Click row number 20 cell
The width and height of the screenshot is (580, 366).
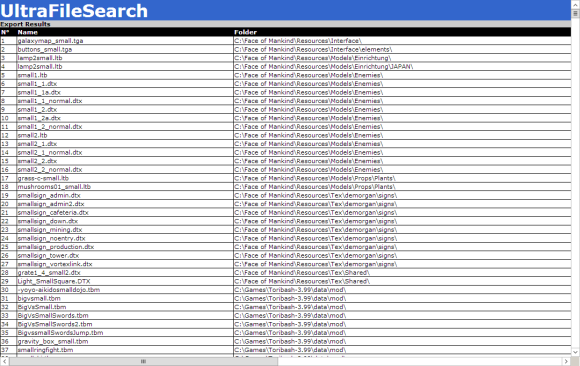pos(8,204)
